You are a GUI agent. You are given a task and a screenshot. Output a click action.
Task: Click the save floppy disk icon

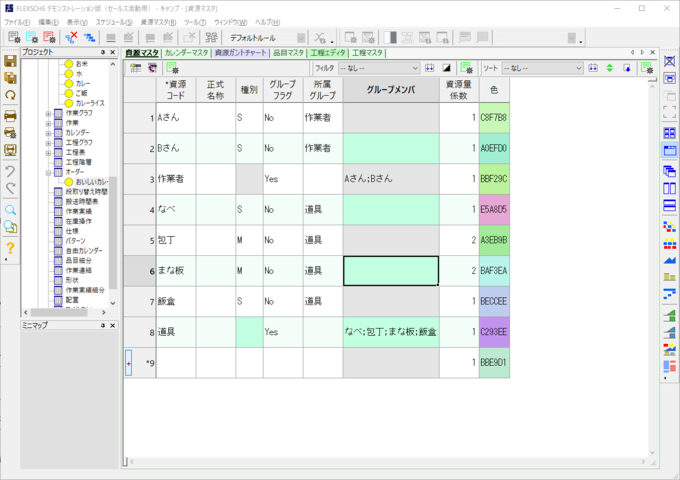point(10,62)
